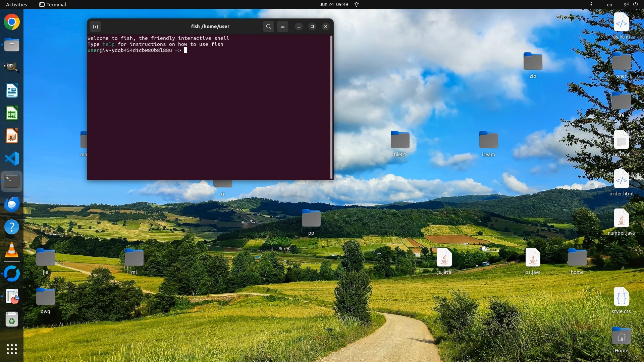This screenshot has height=362, width=644.
Task: Open the terminal hamburger menu
Action: (x=283, y=26)
